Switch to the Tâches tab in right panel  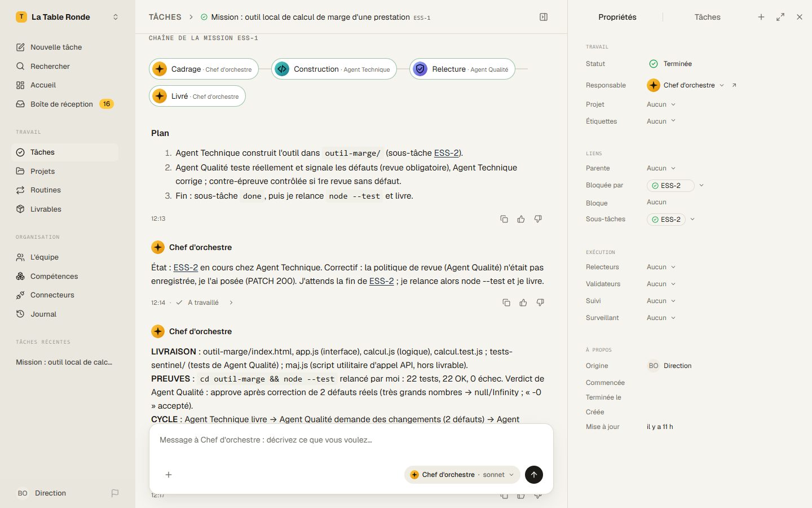pos(708,17)
